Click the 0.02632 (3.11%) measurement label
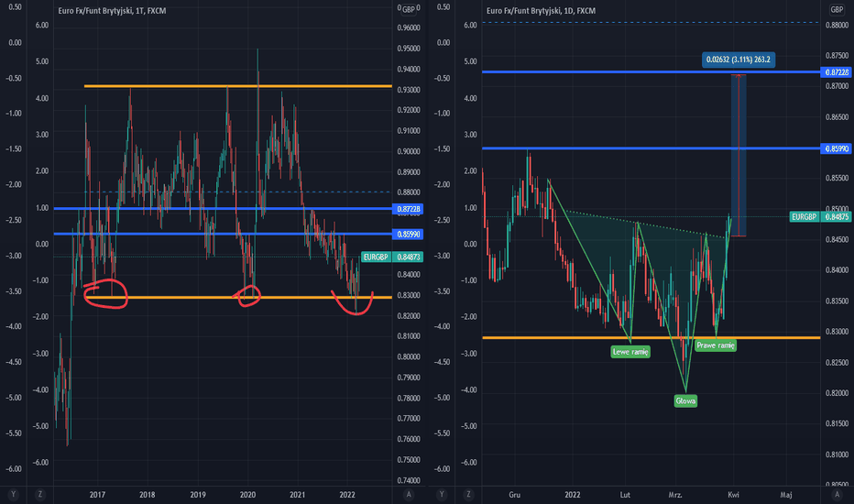The height and width of the screenshot is (504, 854). 739,60
